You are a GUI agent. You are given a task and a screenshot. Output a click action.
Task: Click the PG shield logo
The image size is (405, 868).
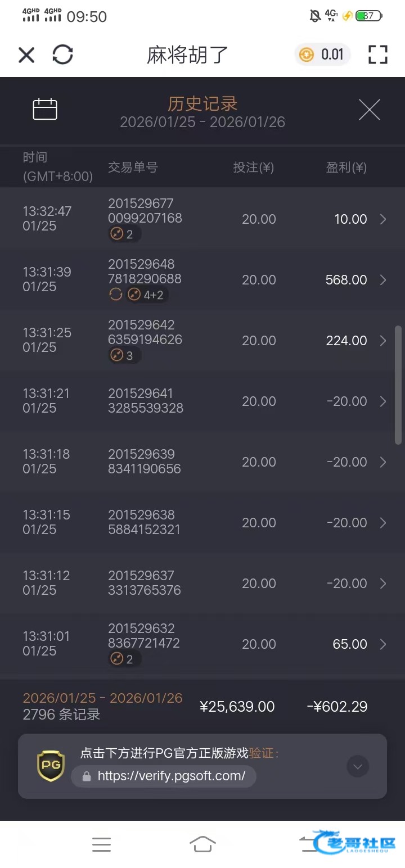pos(51,766)
